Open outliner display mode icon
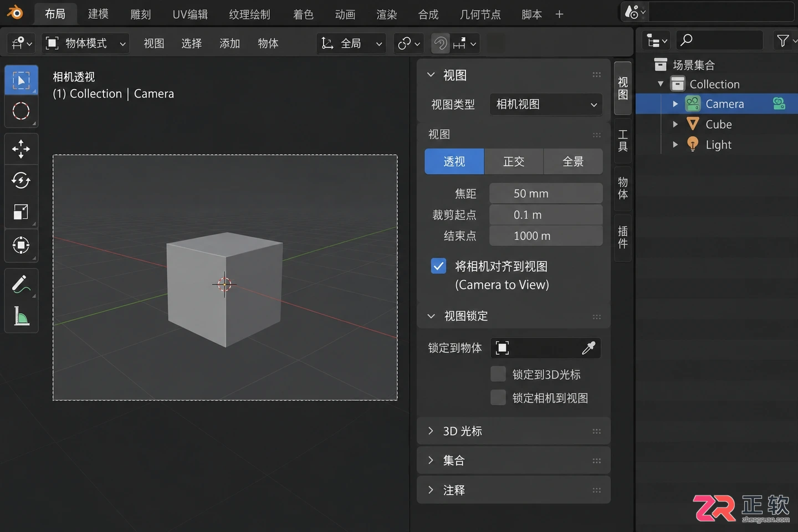Screen dimensions: 798x532 657,40
